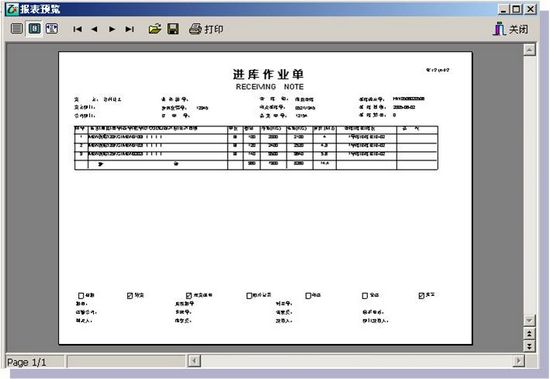This screenshot has width=550, height=379.
Task: Select the first page-view mode icon
Action: coord(17,28)
